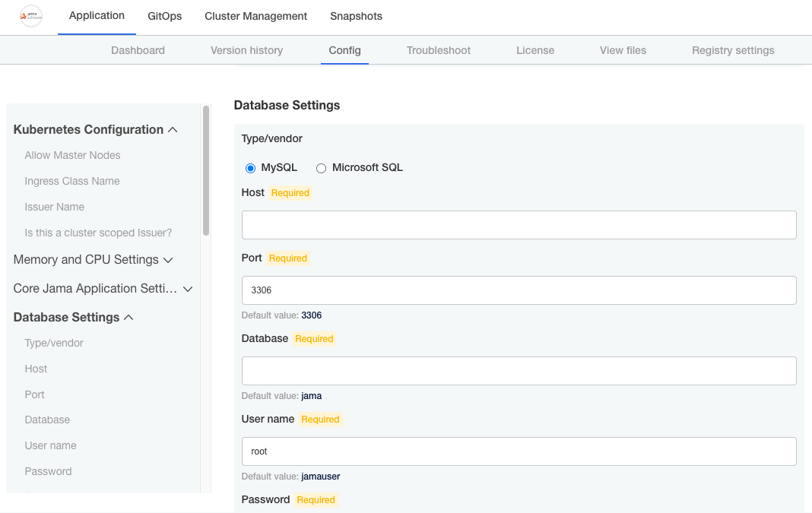The image size is (812, 513).
Task: Click the Database Settings main heading
Action: click(x=287, y=105)
